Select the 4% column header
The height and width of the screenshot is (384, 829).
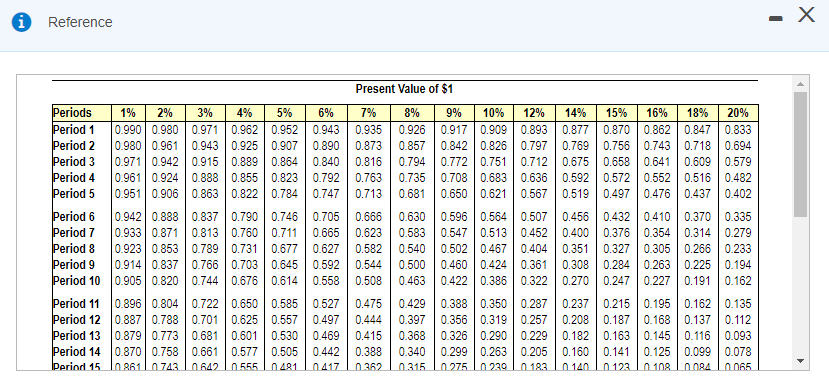point(244,113)
